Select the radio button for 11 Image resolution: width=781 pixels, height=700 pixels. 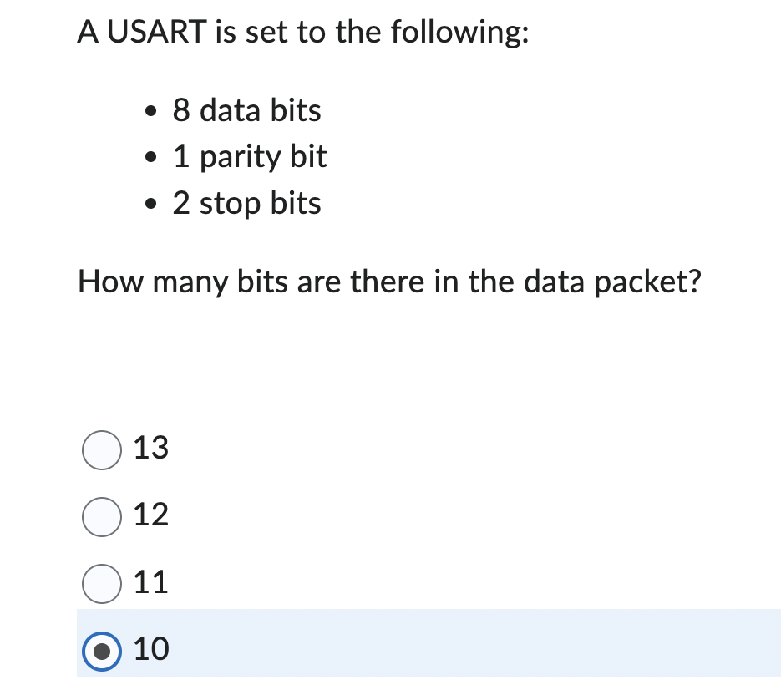(101, 583)
